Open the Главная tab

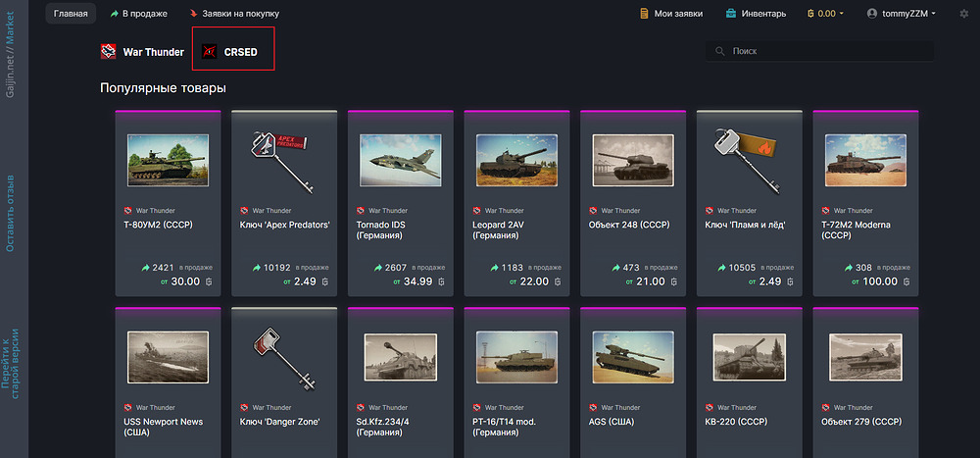pyautogui.click(x=71, y=13)
